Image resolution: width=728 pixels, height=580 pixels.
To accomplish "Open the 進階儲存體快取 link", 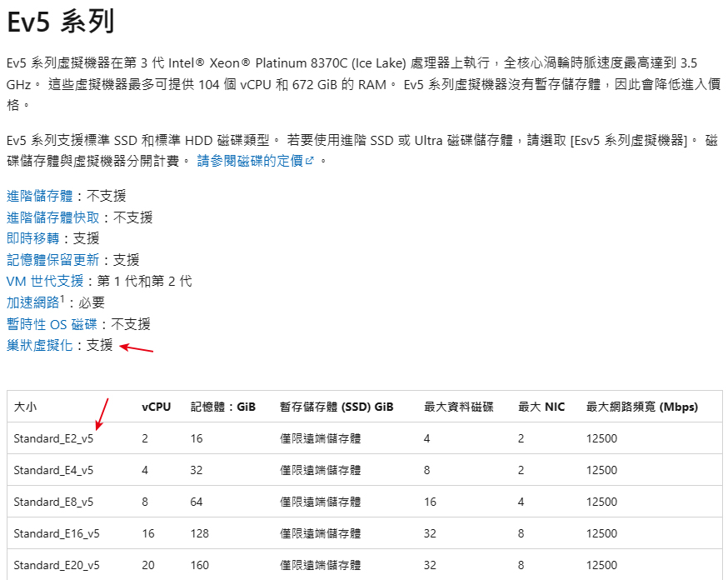I will 53,217.
